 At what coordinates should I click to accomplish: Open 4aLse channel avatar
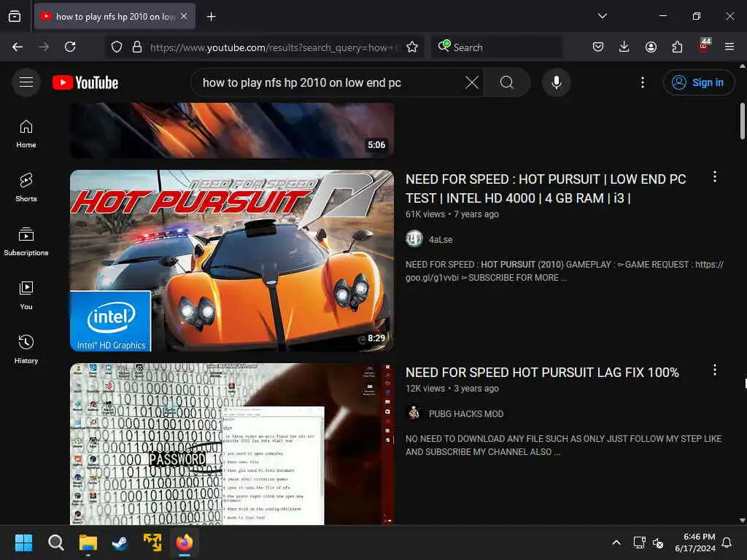pyautogui.click(x=414, y=239)
